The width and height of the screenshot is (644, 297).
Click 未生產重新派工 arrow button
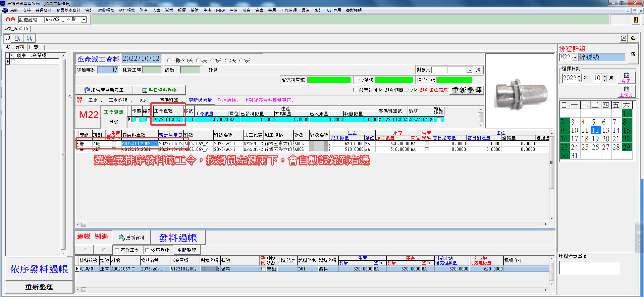[104, 90]
